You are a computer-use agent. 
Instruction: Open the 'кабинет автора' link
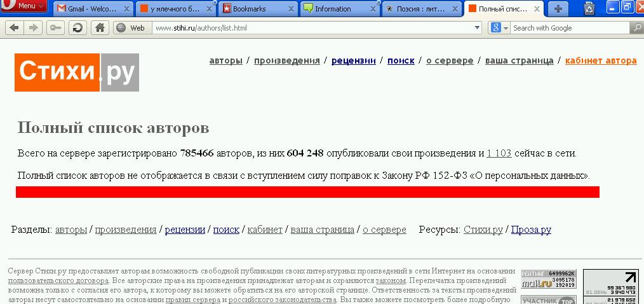601,60
